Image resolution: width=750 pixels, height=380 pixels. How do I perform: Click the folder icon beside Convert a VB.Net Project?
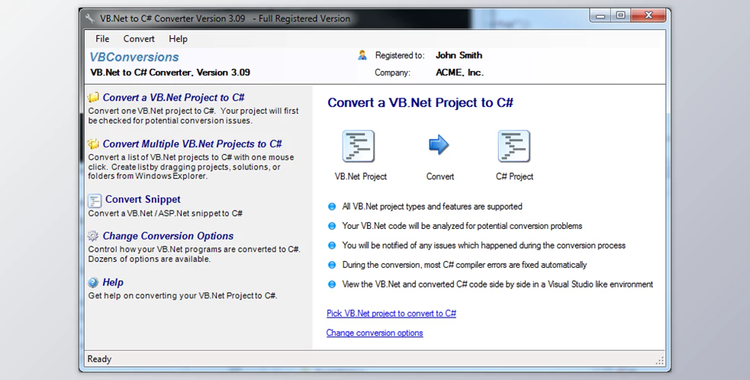[93, 98]
